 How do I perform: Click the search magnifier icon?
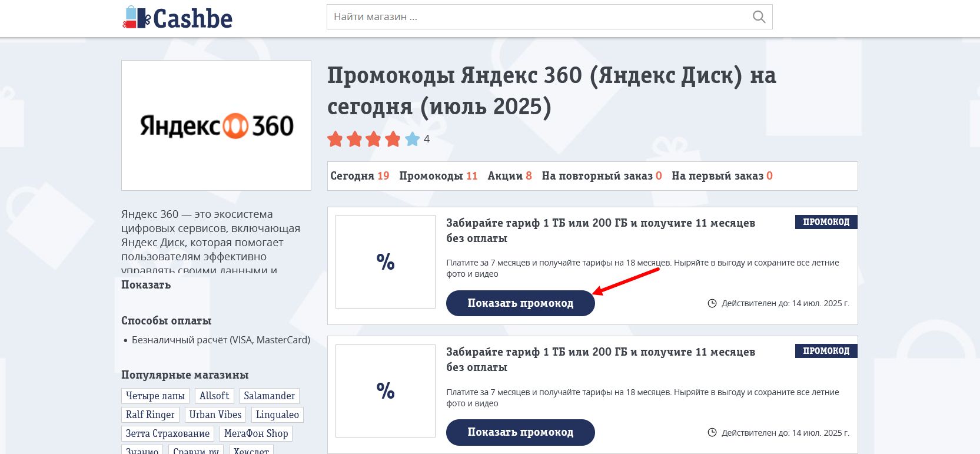pyautogui.click(x=759, y=17)
